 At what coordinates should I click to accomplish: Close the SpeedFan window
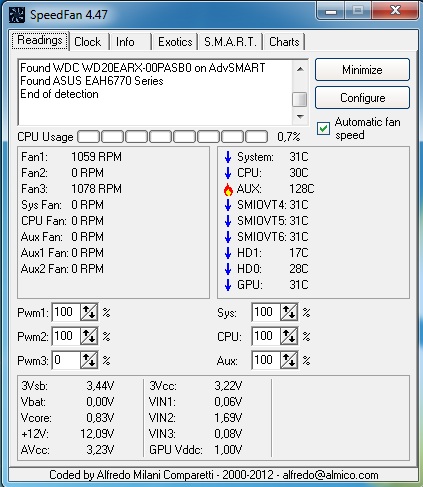point(395,10)
